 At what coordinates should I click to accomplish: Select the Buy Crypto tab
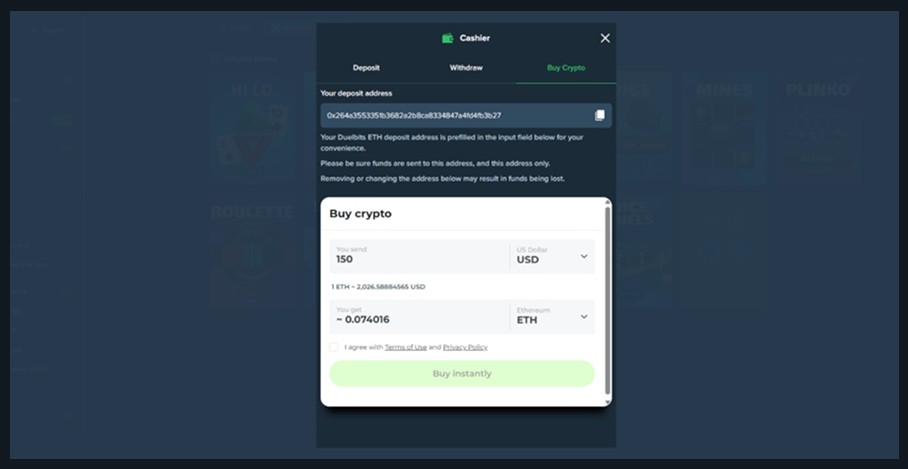click(x=566, y=68)
